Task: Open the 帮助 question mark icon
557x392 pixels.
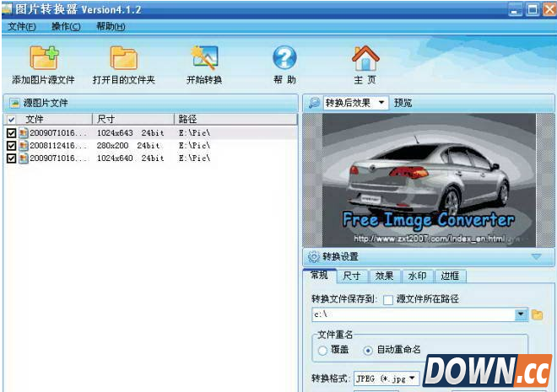Action: click(284, 57)
